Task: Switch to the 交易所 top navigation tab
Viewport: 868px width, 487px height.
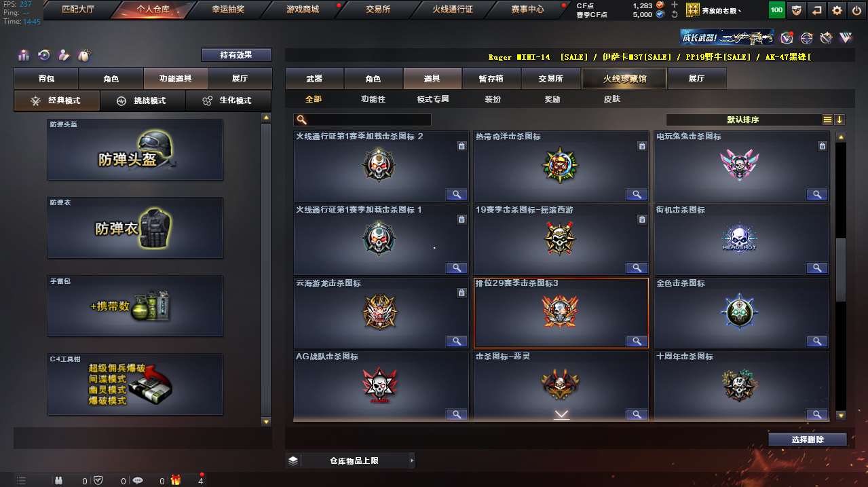Action: click(x=378, y=10)
